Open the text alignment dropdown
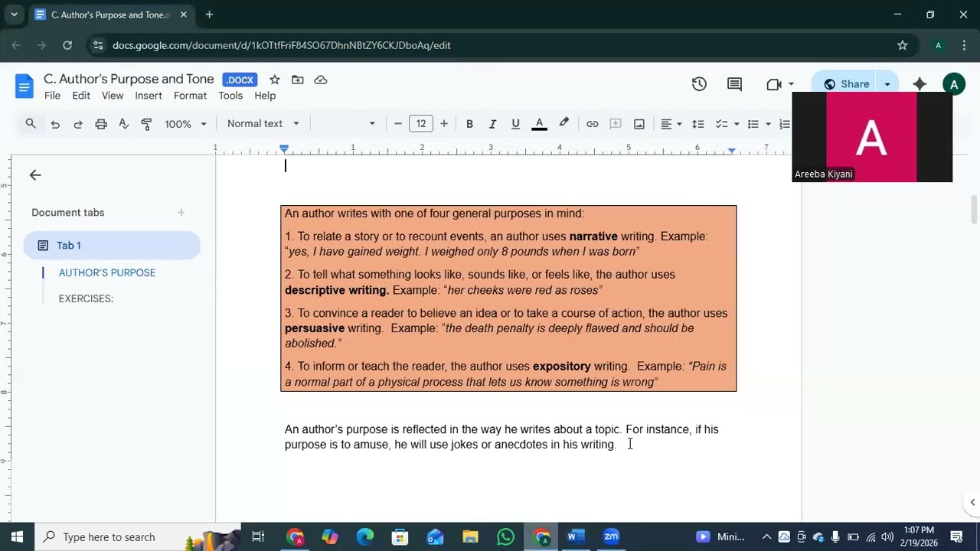Viewport: 980px width, 551px height. click(x=671, y=124)
